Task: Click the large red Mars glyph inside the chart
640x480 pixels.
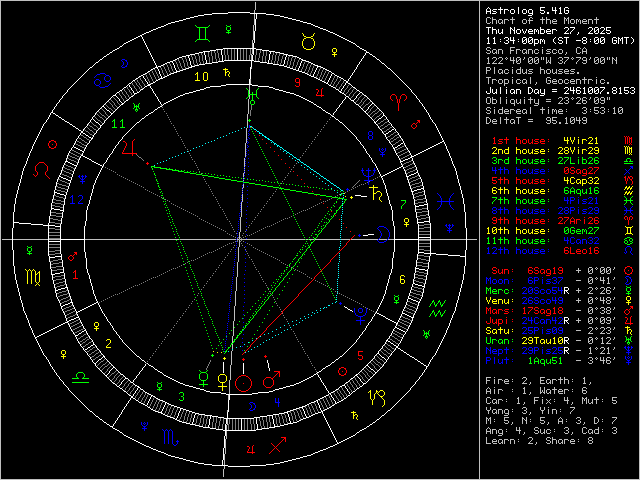Action: (x=271, y=379)
